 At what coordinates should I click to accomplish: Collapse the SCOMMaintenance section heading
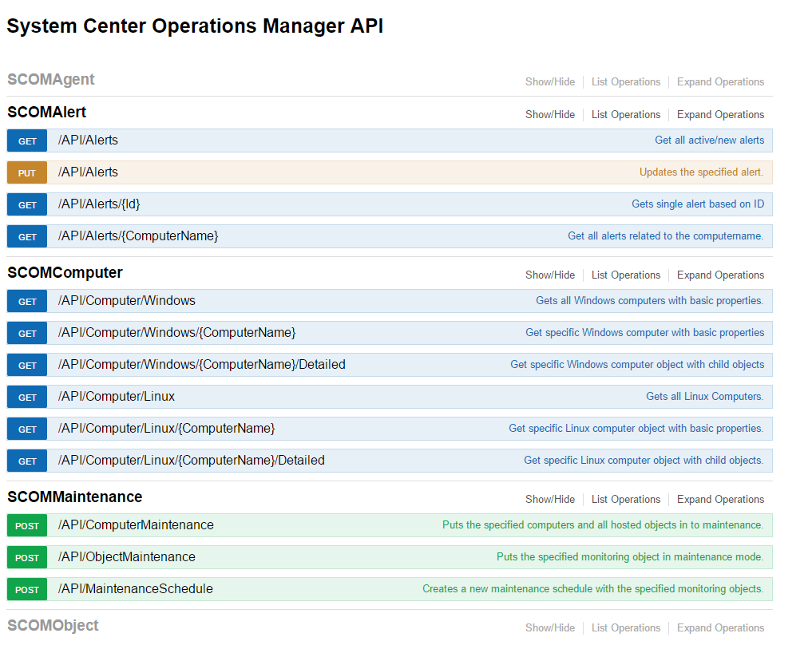coord(74,497)
